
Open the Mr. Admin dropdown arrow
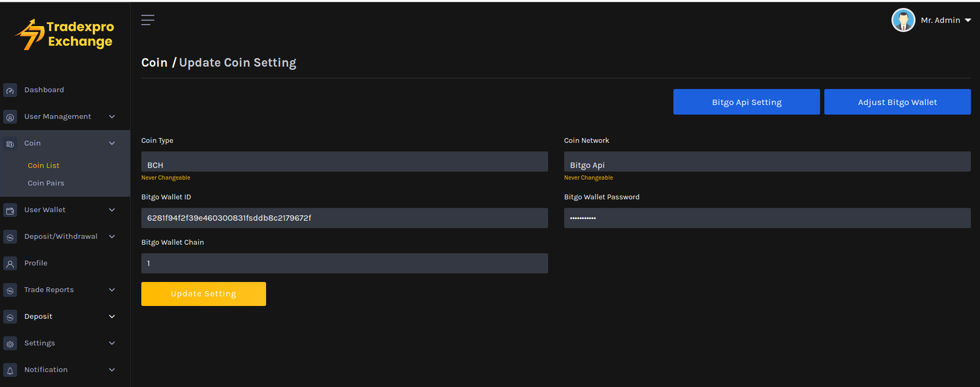click(x=968, y=20)
